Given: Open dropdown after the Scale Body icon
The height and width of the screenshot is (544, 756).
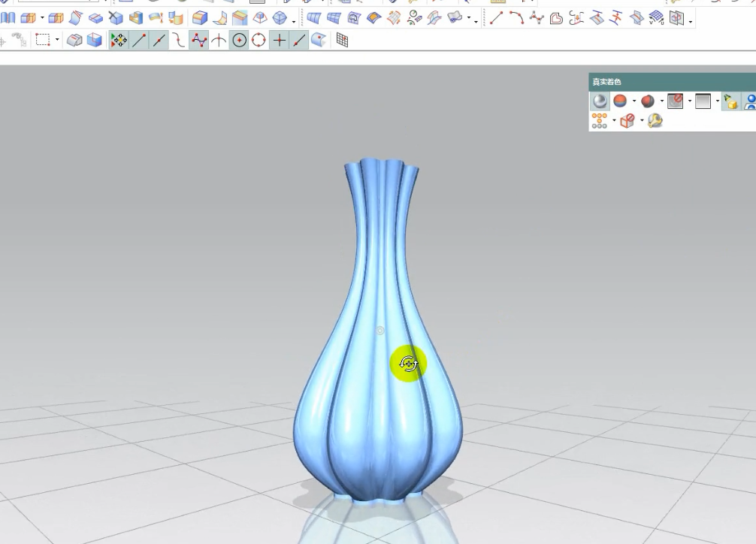Looking at the screenshot, I should coord(293,21).
